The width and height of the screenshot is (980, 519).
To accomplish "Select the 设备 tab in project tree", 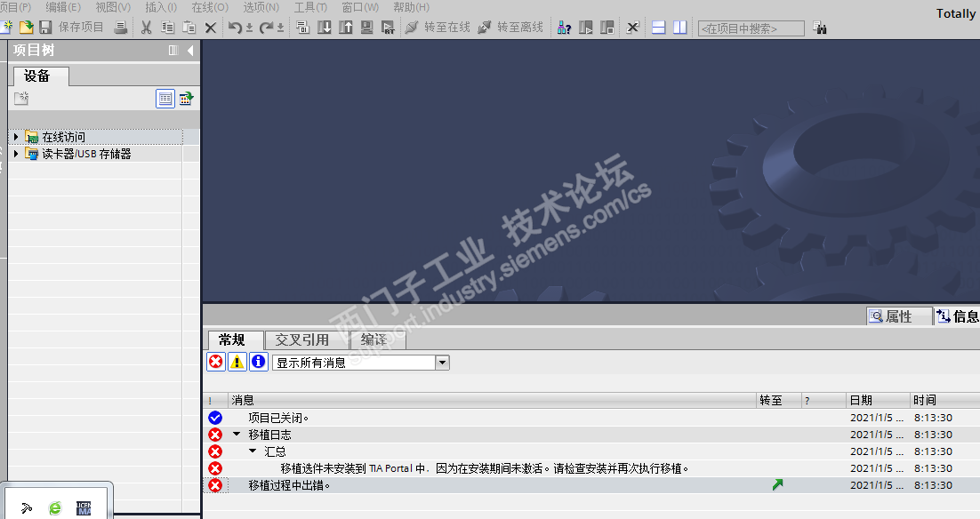I will (x=41, y=76).
